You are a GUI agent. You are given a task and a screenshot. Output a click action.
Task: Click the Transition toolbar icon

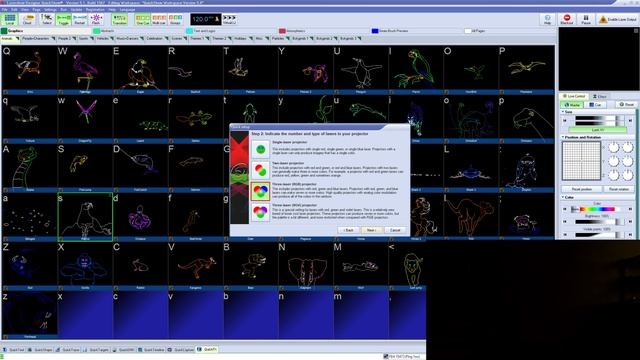click(120, 19)
